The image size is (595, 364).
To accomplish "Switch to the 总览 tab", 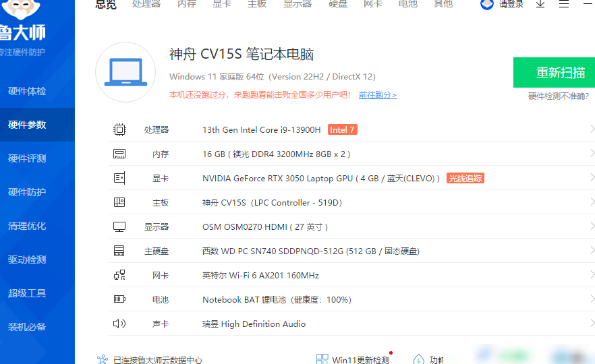I will [106, 4].
